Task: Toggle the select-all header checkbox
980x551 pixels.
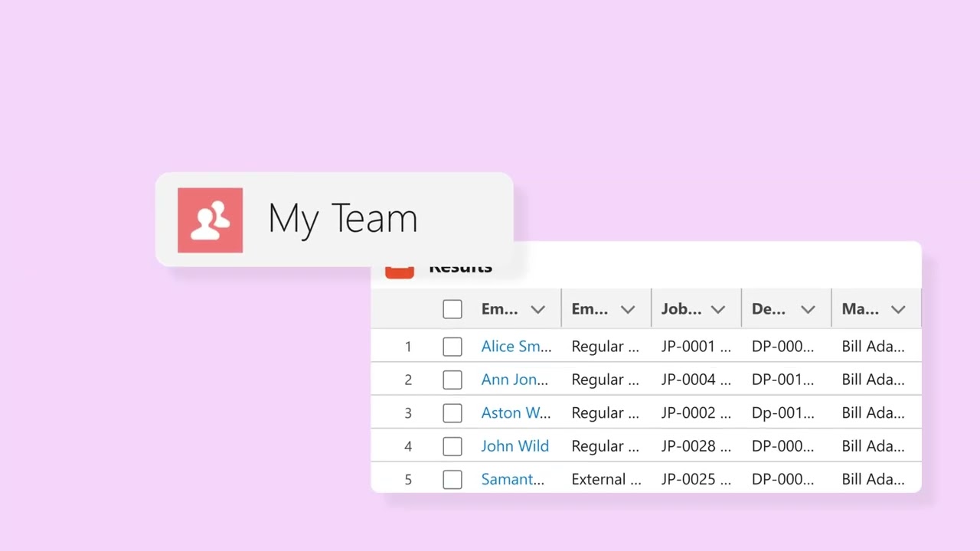Action: [x=452, y=309]
